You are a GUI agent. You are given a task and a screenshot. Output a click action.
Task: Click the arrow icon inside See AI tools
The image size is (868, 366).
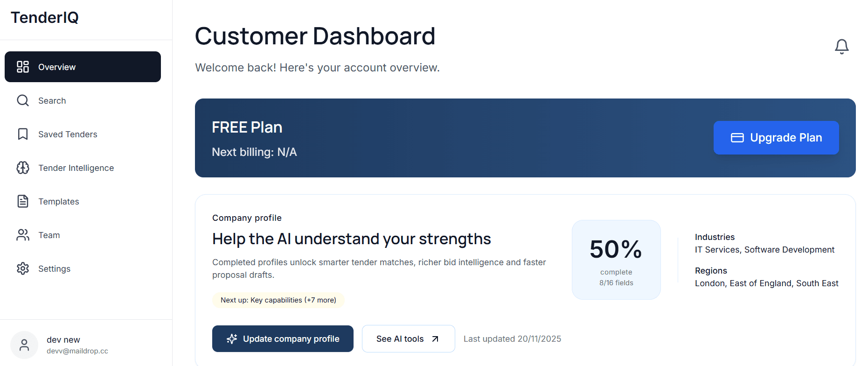434,338
